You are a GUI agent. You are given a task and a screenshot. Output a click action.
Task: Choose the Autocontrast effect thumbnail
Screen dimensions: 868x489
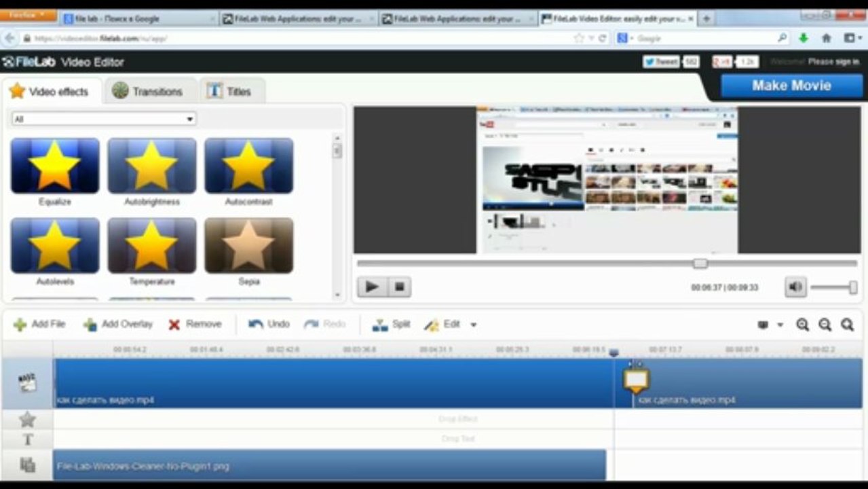pyautogui.click(x=248, y=166)
